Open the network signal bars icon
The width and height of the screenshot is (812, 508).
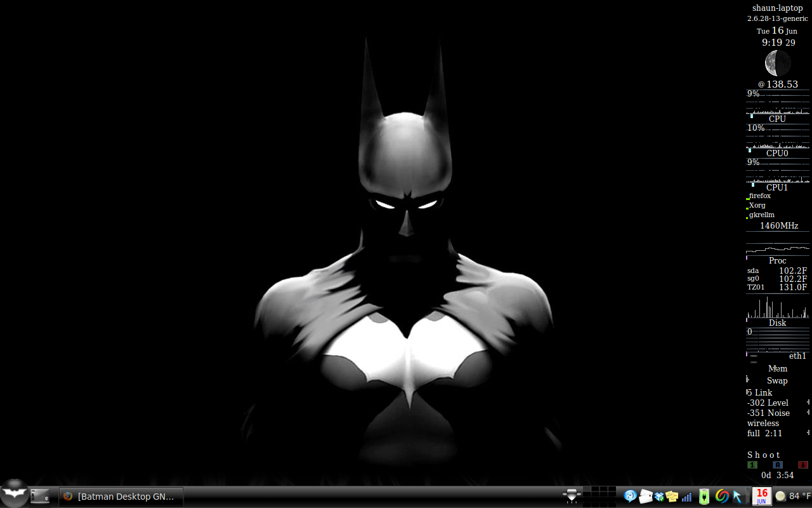pos(687,497)
